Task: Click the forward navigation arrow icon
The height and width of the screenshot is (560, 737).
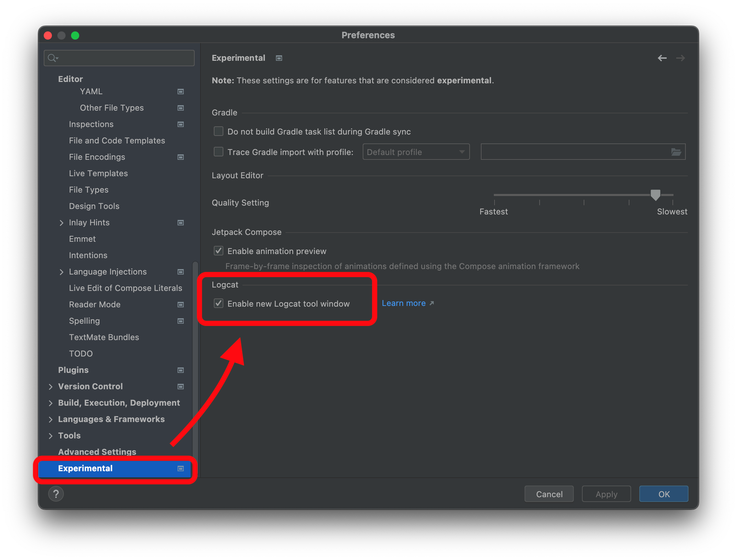Action: (681, 58)
